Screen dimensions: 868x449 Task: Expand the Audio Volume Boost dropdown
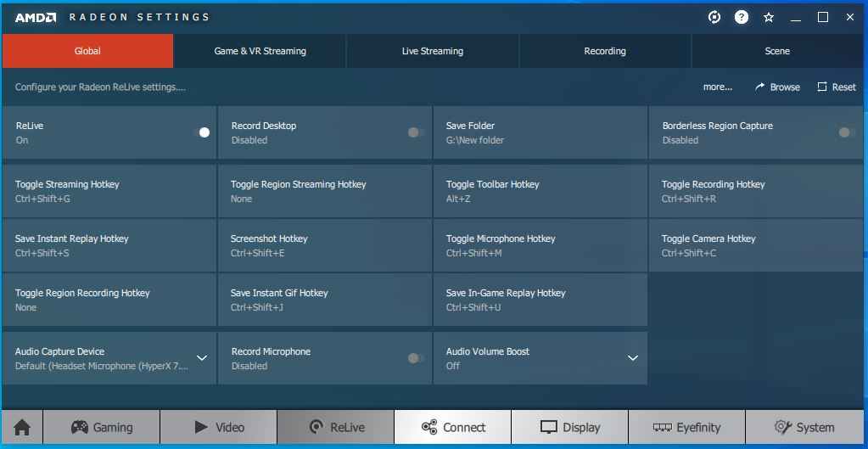pos(633,358)
